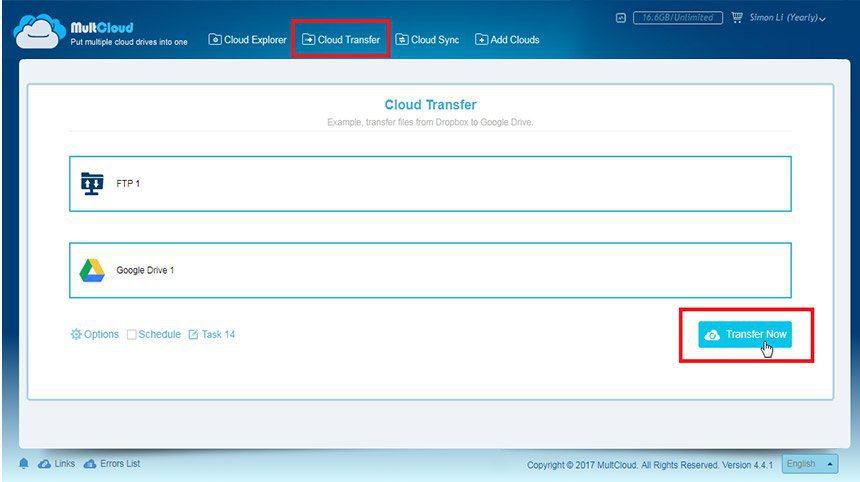This screenshot has width=860, height=482.
Task: Expand the Simon Li account menu
Action: point(787,18)
